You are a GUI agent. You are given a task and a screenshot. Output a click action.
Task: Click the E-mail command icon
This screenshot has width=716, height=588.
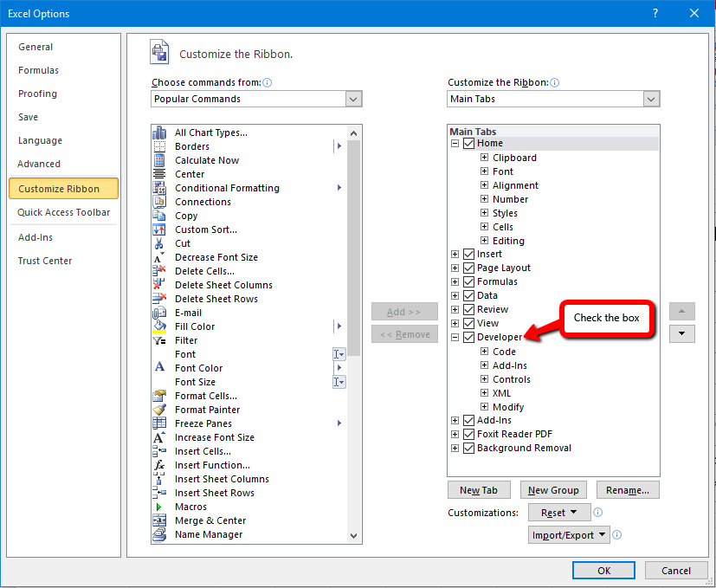pos(159,313)
